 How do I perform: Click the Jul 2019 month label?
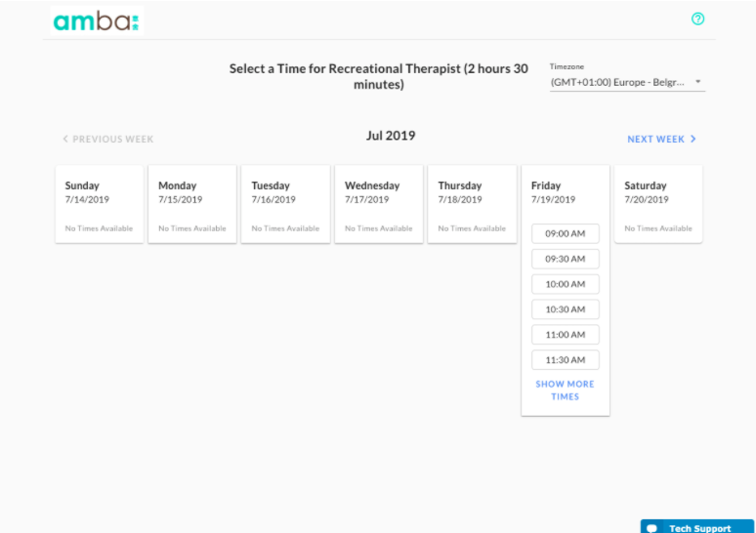(391, 136)
